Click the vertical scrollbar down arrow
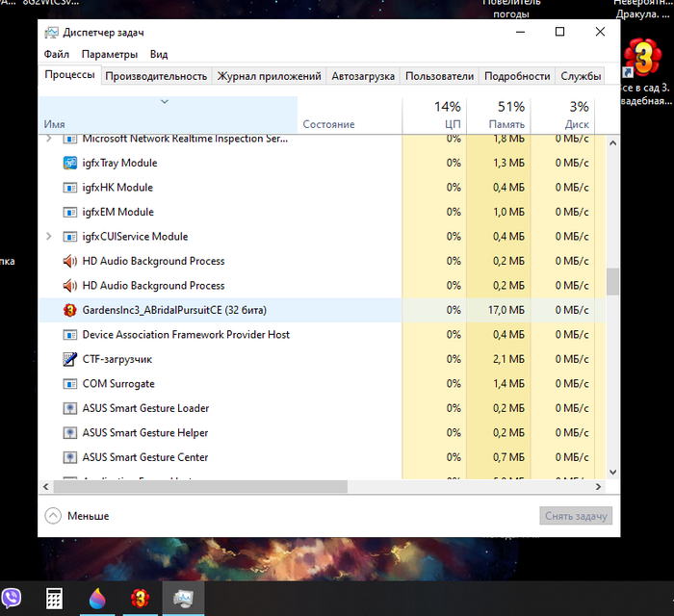 613,472
